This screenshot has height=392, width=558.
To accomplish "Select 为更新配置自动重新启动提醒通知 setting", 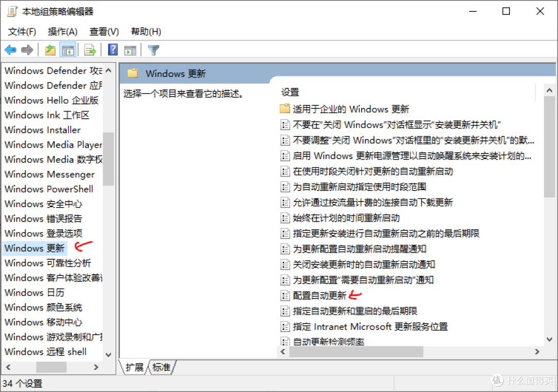I will [x=360, y=248].
